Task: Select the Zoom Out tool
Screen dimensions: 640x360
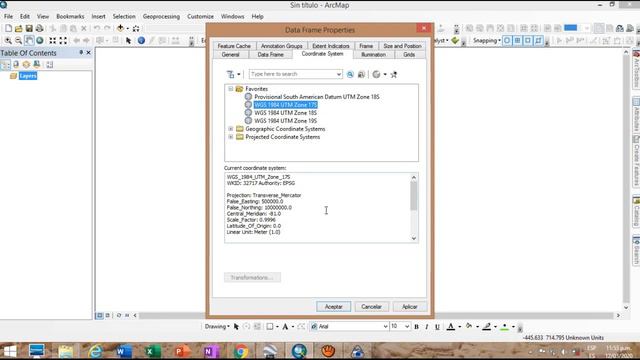Action: tap(18, 40)
